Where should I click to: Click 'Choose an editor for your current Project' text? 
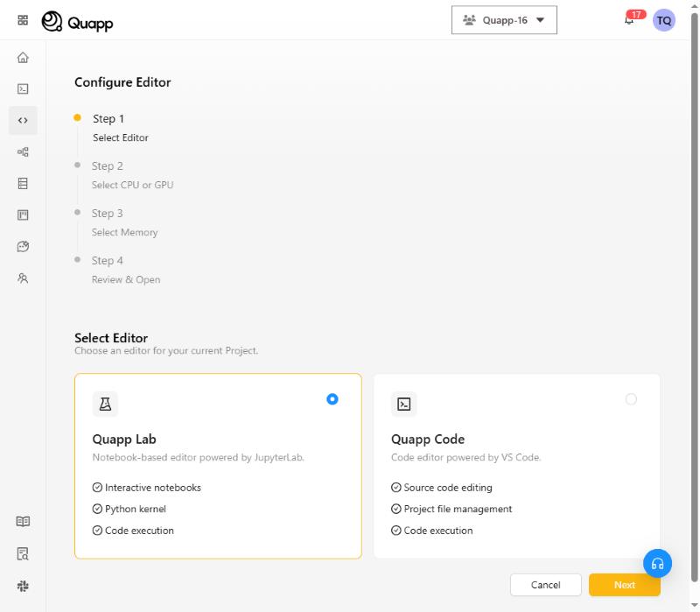tap(166, 351)
